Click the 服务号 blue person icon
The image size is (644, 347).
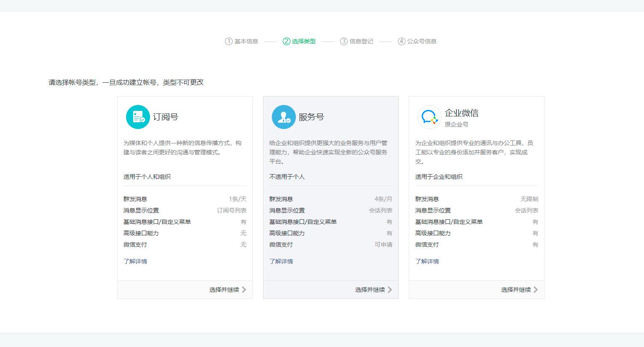coord(284,117)
